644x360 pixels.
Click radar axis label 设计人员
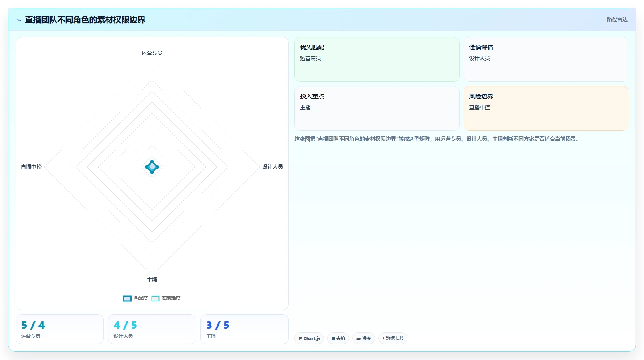273,167
